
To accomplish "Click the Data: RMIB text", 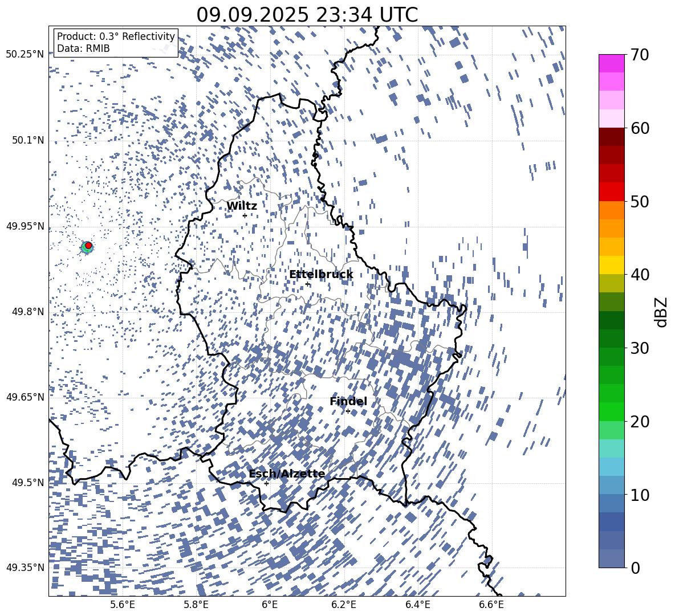I will coord(83,48).
